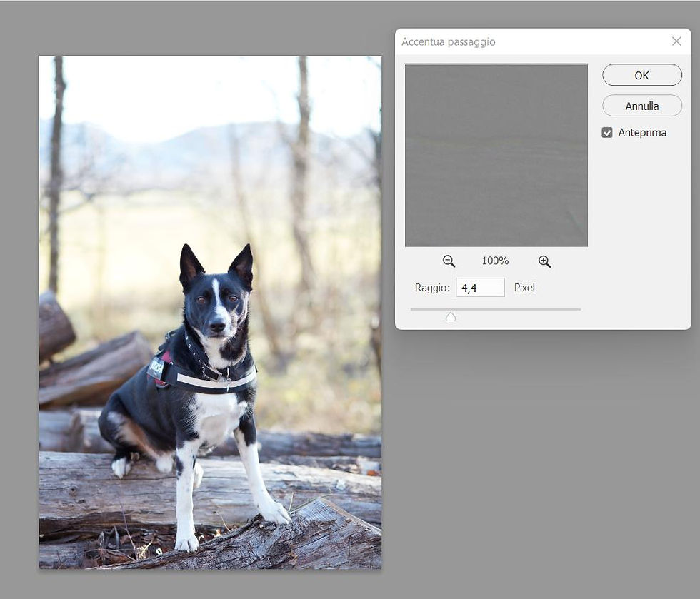Screen dimensions: 700x599
Task: Click the 100% zoom level text
Action: click(x=495, y=261)
